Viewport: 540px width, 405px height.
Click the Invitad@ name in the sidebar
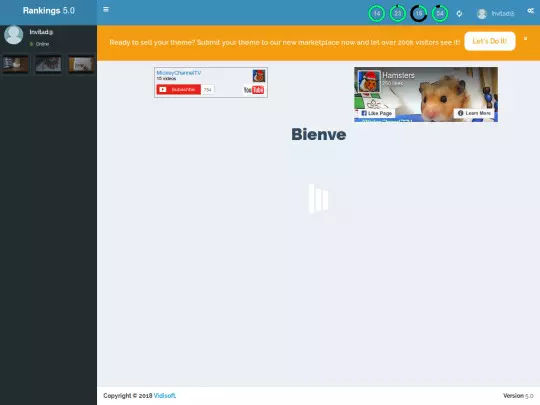point(41,32)
